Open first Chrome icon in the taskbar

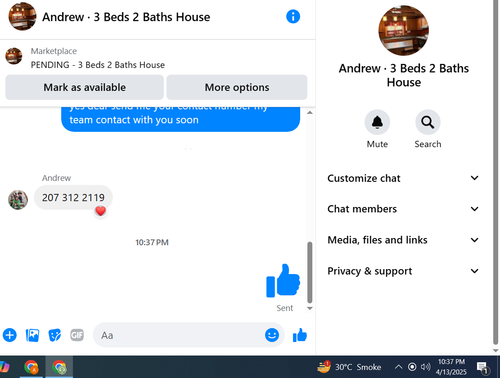point(31,367)
